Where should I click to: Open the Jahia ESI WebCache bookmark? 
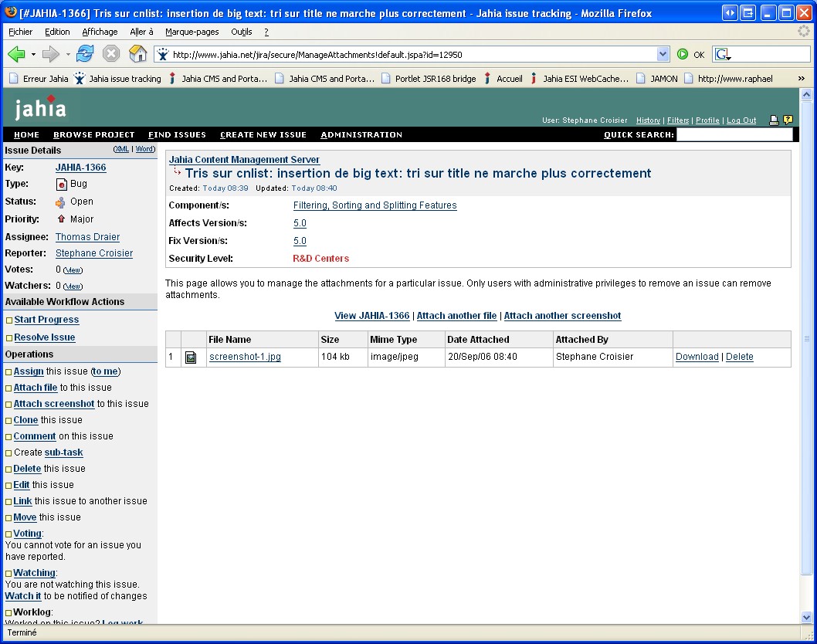[x=579, y=79]
